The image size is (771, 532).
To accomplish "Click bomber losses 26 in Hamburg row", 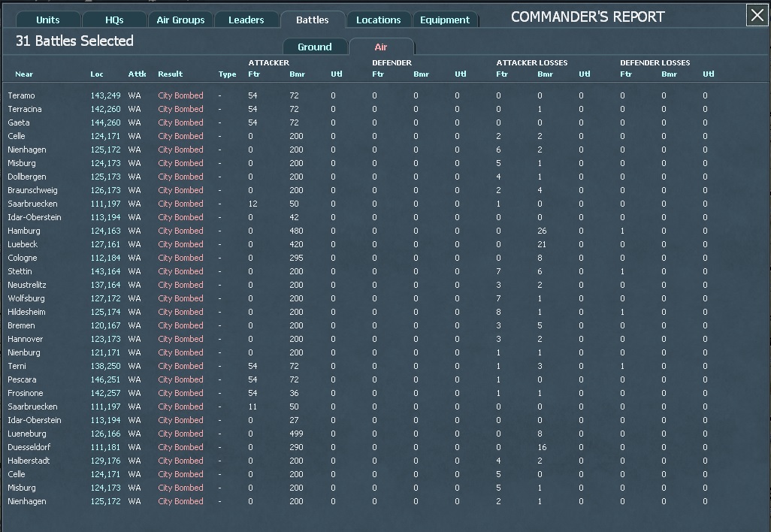I will pos(542,231).
